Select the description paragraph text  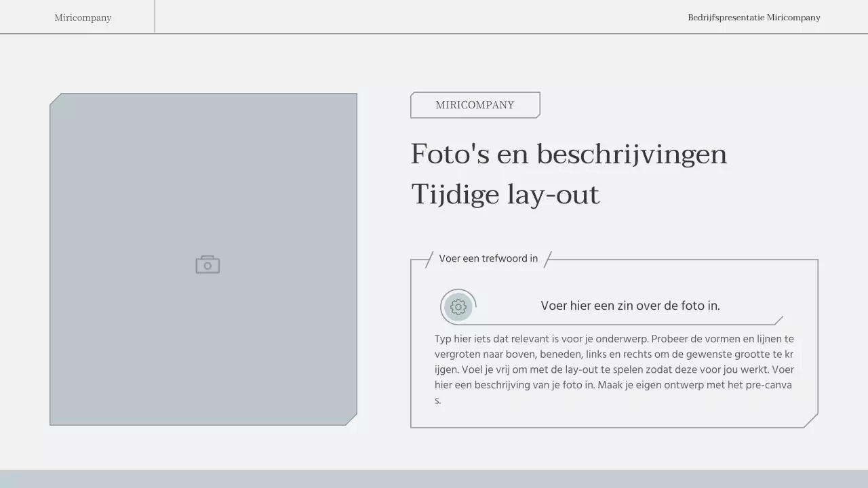point(612,369)
